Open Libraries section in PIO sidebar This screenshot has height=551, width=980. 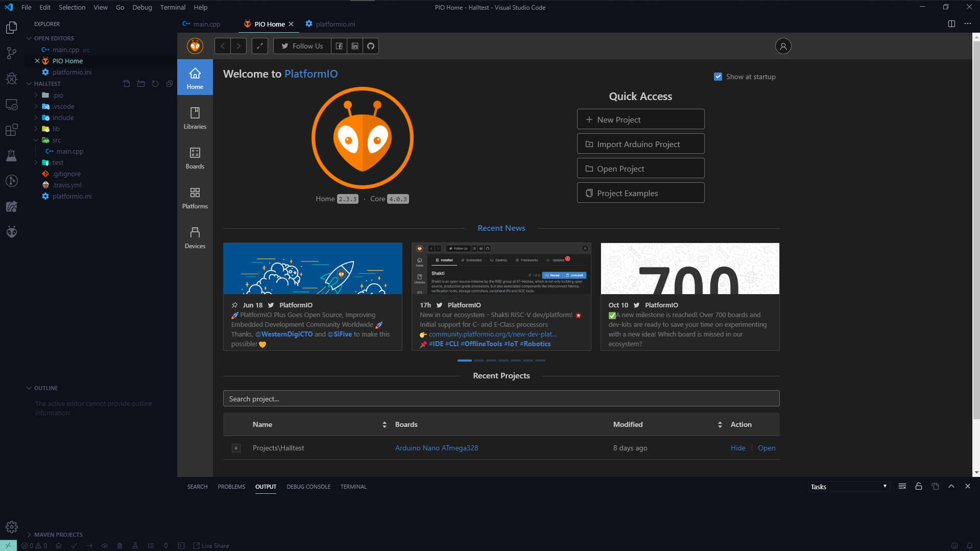tap(195, 118)
